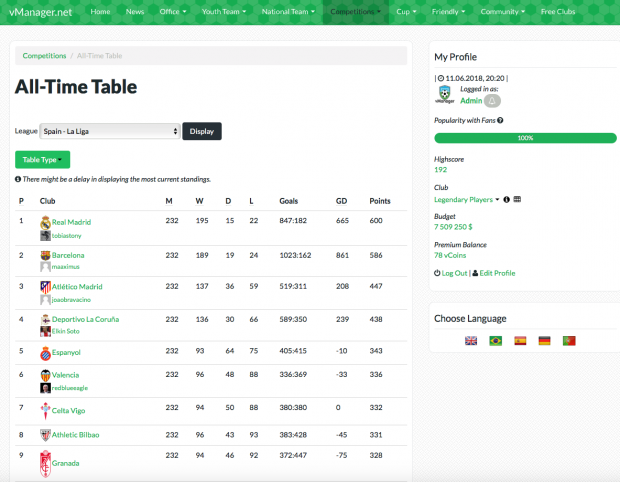Click the Highscore value 192
The image size is (620, 482).
point(440,170)
